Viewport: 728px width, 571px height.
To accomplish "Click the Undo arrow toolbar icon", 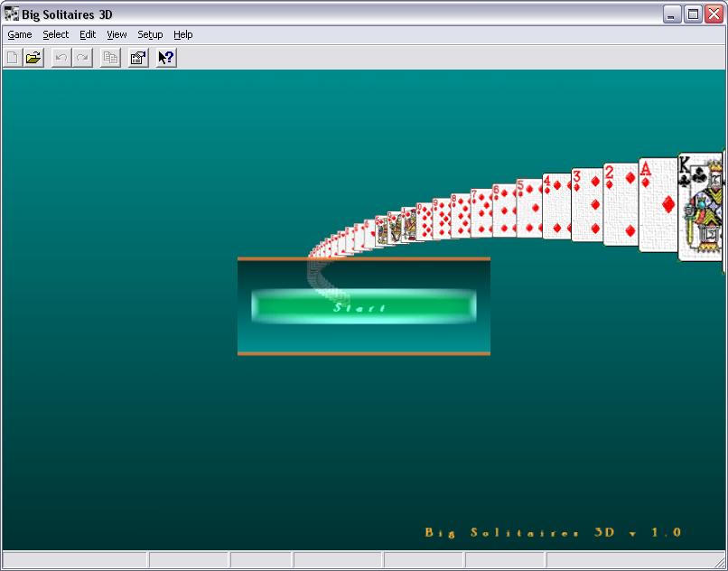I will click(x=61, y=58).
